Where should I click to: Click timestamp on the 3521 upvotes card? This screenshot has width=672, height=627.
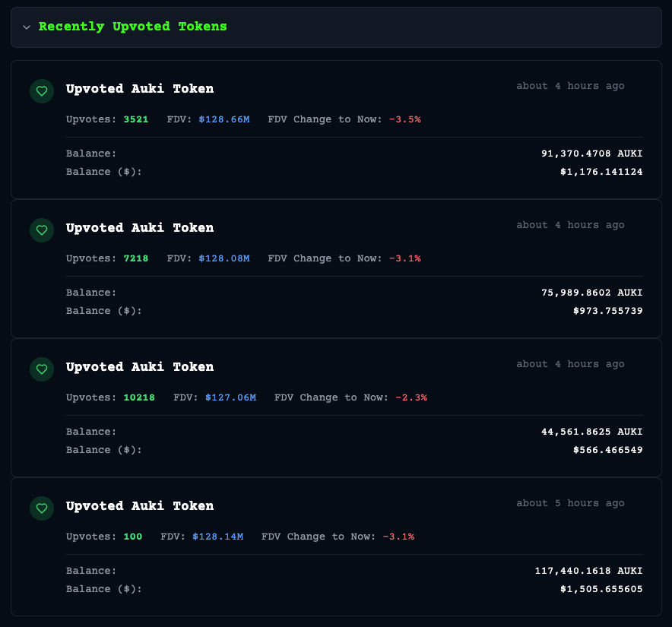click(570, 86)
